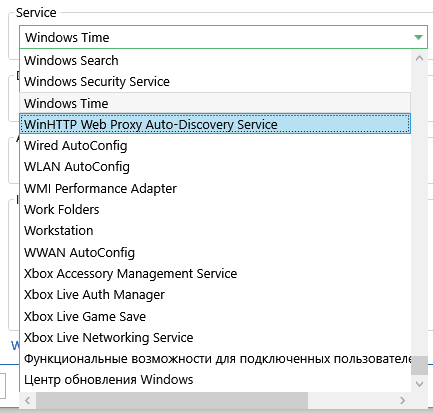Choose Центр обновления Windows entry
The width and height of the screenshot is (433, 414).
215,380
